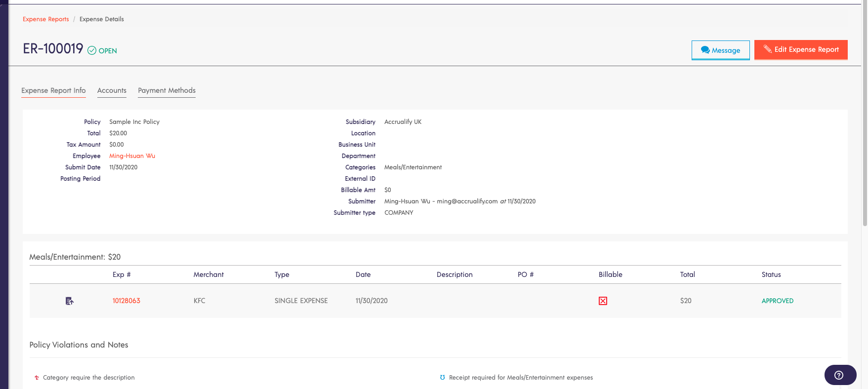Click the green OPEN status check icon
Viewport: 868px width, 389px height.
(92, 50)
